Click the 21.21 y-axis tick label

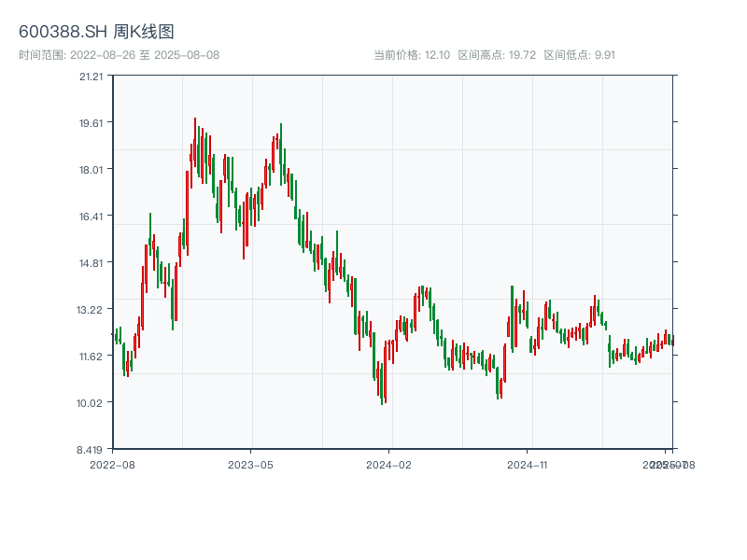(91, 77)
